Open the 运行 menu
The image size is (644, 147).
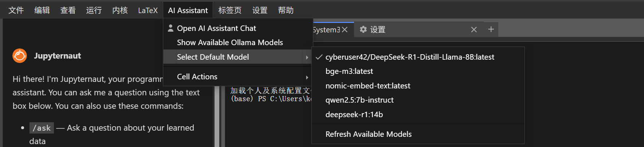click(x=94, y=10)
